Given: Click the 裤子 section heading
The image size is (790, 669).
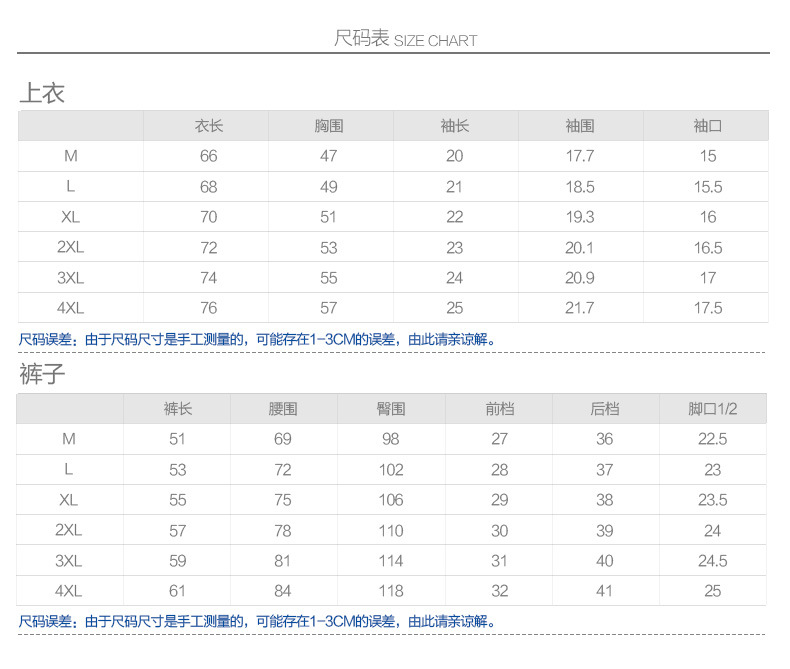Looking at the screenshot, I should pyautogui.click(x=42, y=376).
